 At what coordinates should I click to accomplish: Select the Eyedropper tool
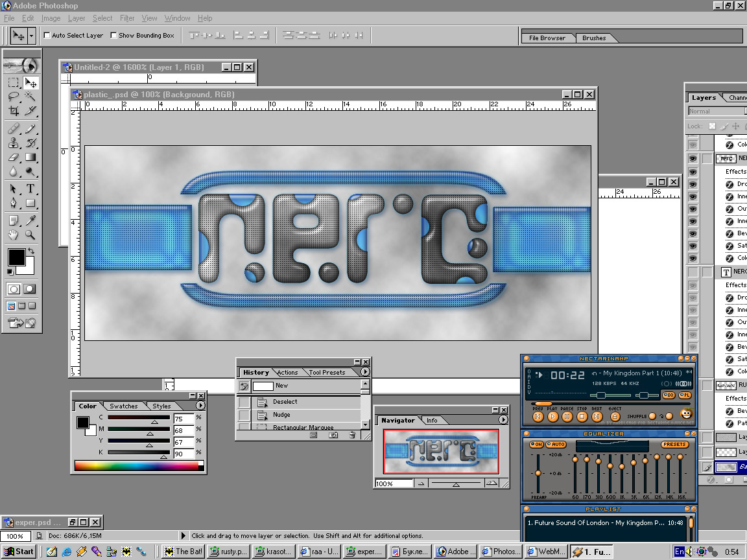coord(30,220)
